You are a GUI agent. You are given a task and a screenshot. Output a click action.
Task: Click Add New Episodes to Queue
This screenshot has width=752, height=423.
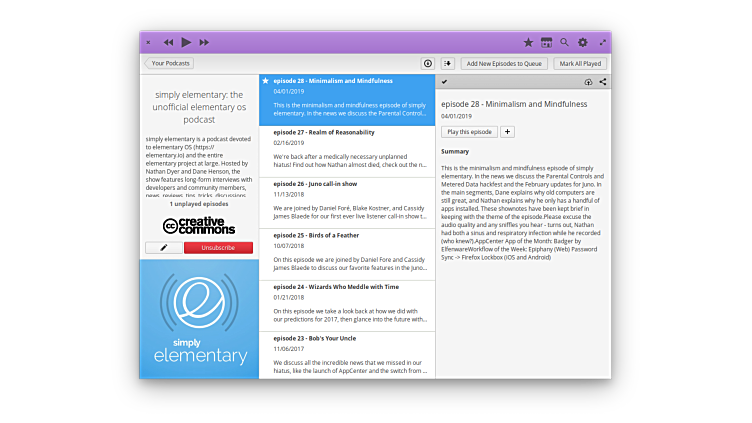click(x=504, y=63)
